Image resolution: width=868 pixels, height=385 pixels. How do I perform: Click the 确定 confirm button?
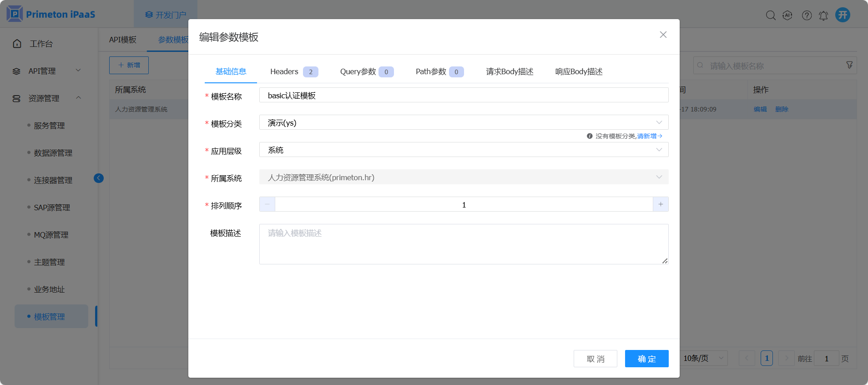[646, 359]
